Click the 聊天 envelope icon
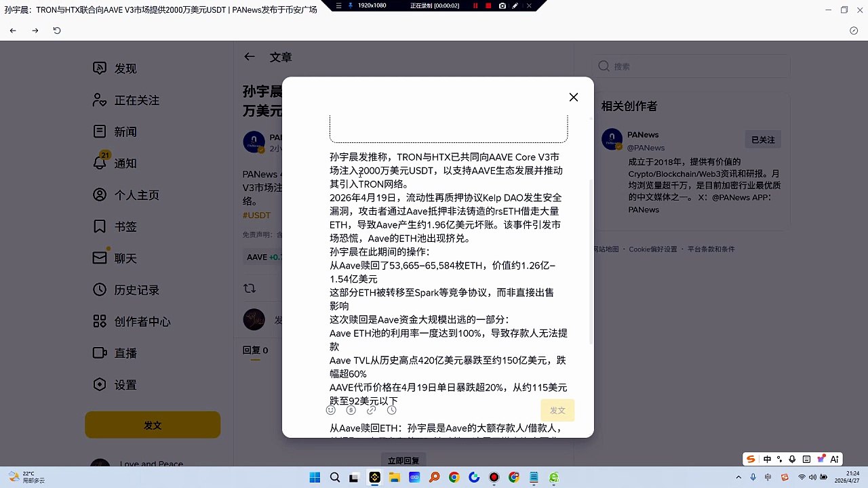Viewport: 868px width, 488px height. (x=100, y=258)
